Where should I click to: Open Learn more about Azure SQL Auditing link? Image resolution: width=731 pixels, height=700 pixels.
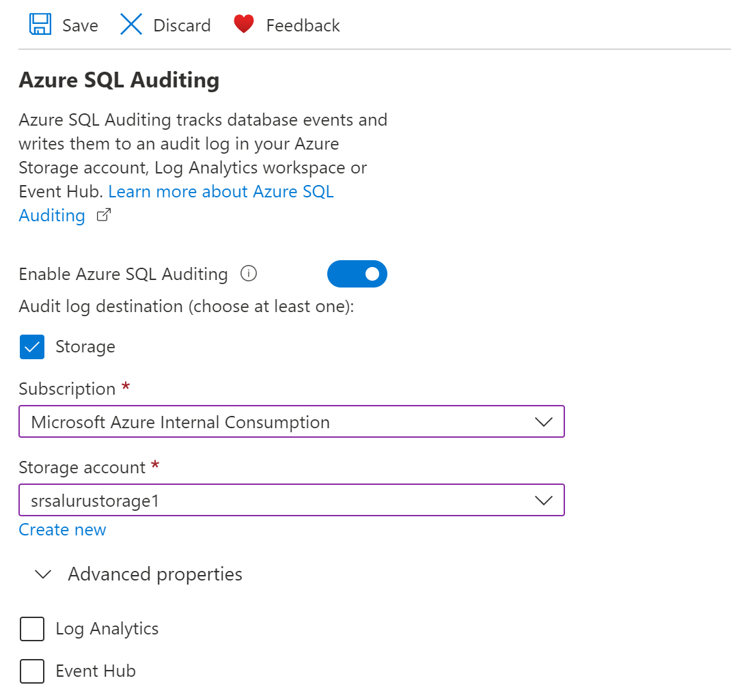point(221,191)
